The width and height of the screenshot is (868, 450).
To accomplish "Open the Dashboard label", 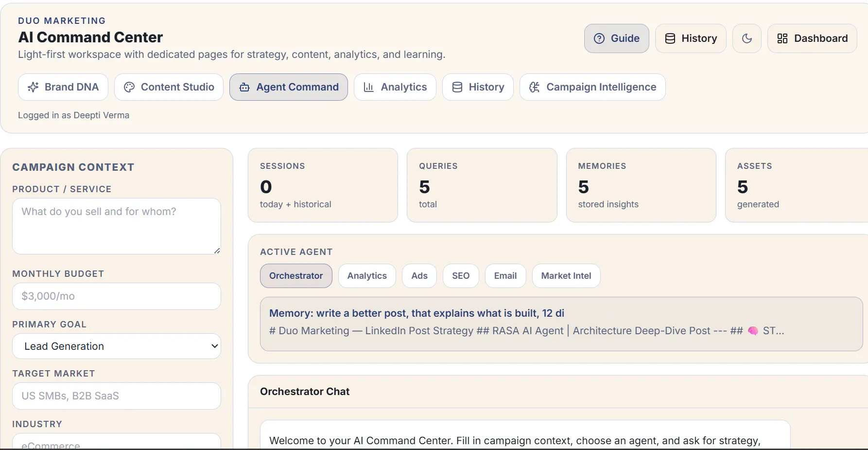I will pos(821,38).
